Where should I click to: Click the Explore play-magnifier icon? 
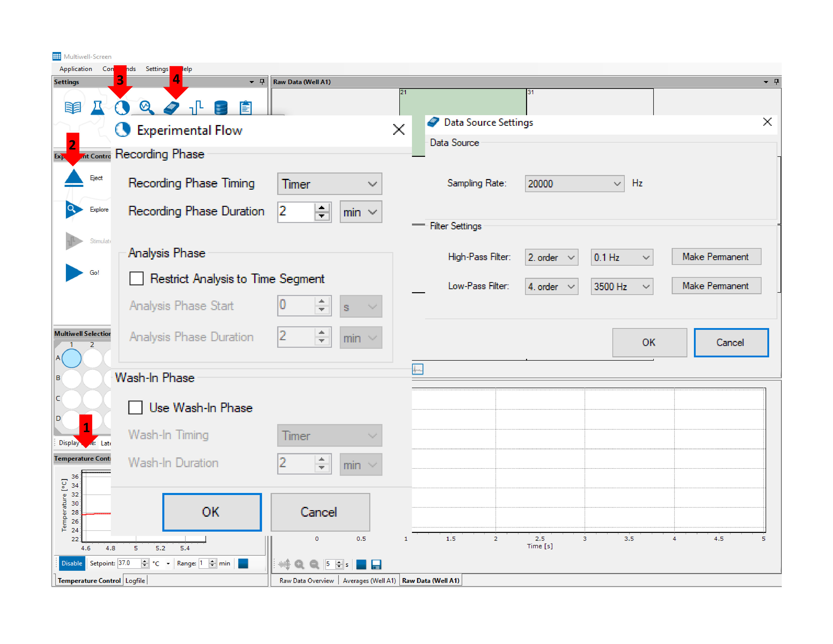point(74,209)
